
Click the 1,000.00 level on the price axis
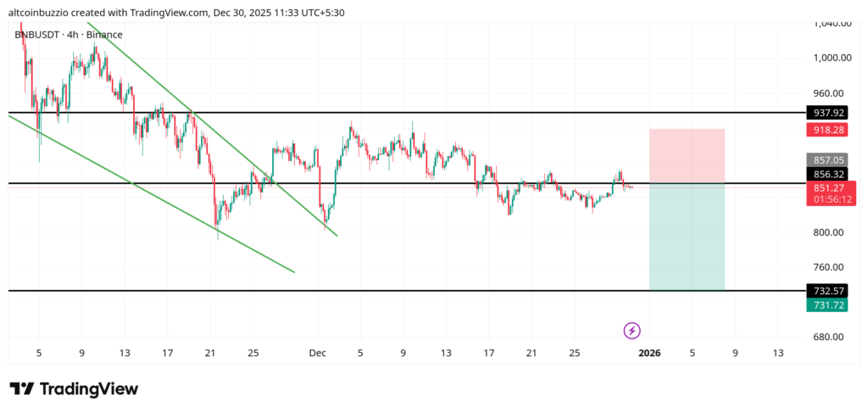point(831,58)
